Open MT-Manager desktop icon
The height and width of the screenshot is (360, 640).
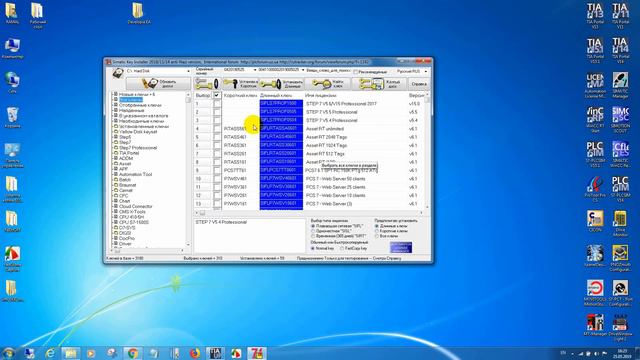click(x=595, y=325)
